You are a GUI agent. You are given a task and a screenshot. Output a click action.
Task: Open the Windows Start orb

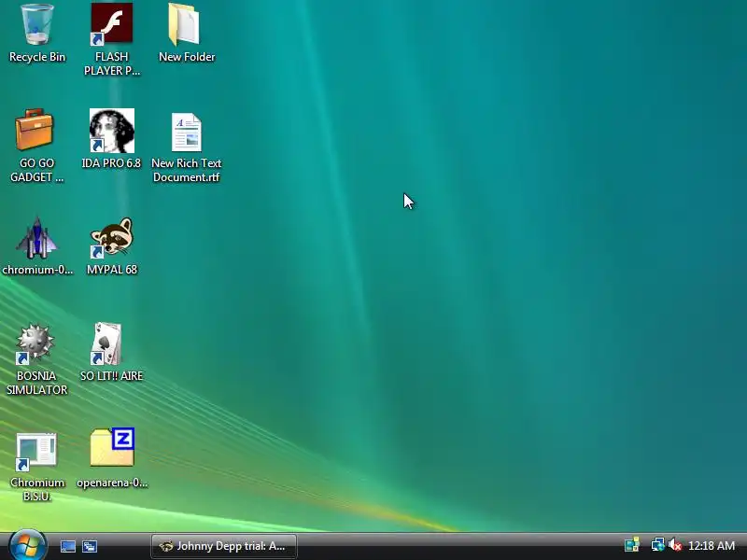pyautogui.click(x=27, y=545)
